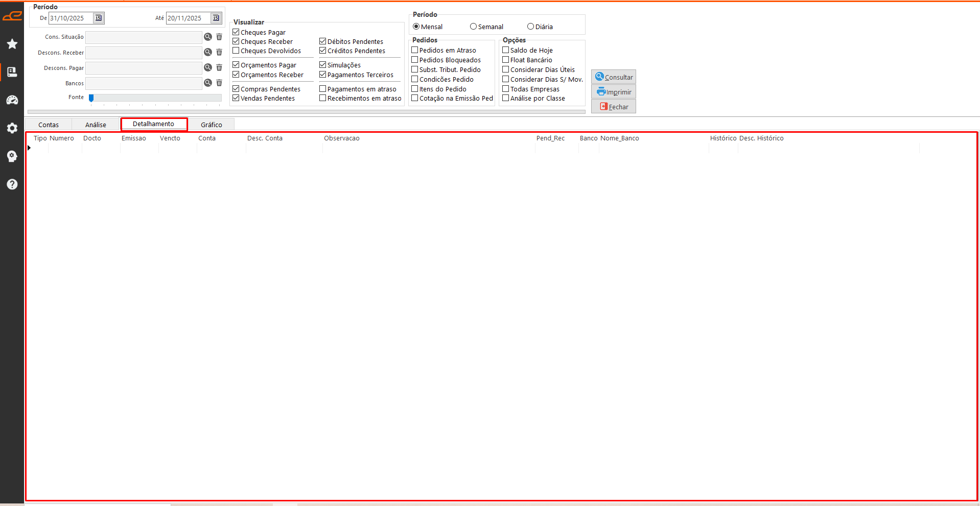Image resolution: width=980 pixels, height=506 pixels.
Task: Open calendar picker for De date
Action: pos(99,18)
